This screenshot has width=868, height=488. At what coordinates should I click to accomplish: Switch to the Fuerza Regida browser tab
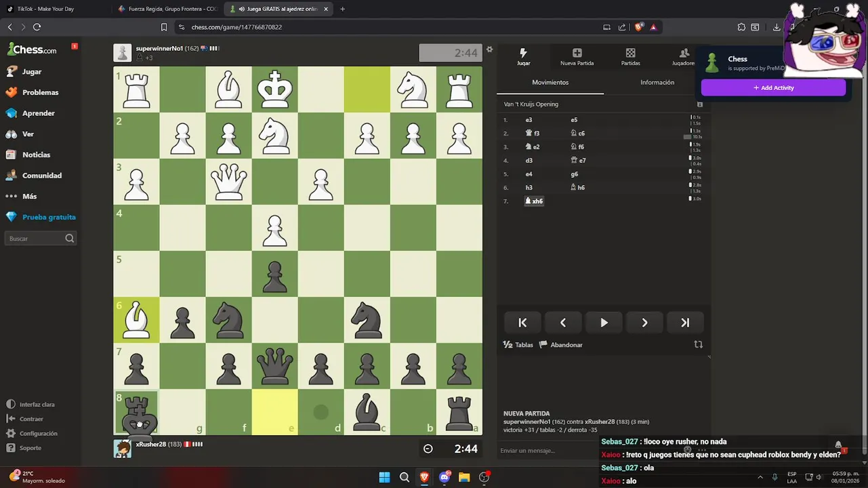click(167, 9)
